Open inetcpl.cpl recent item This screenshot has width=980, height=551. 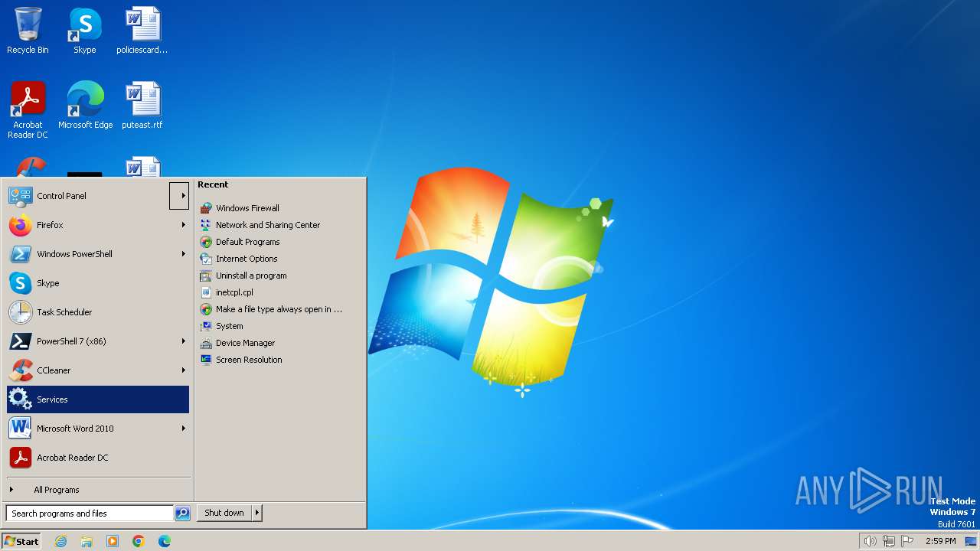click(227, 292)
